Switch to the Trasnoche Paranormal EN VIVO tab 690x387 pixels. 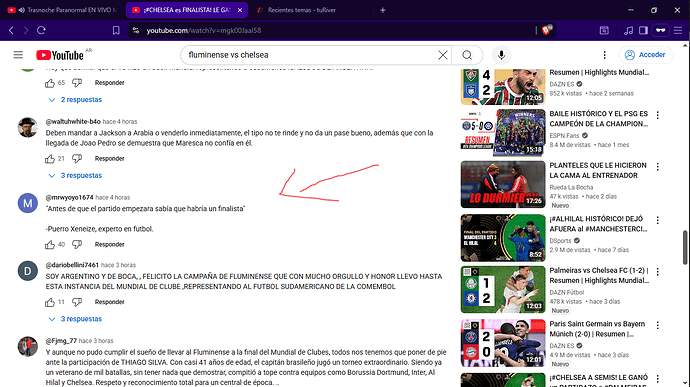[62, 10]
